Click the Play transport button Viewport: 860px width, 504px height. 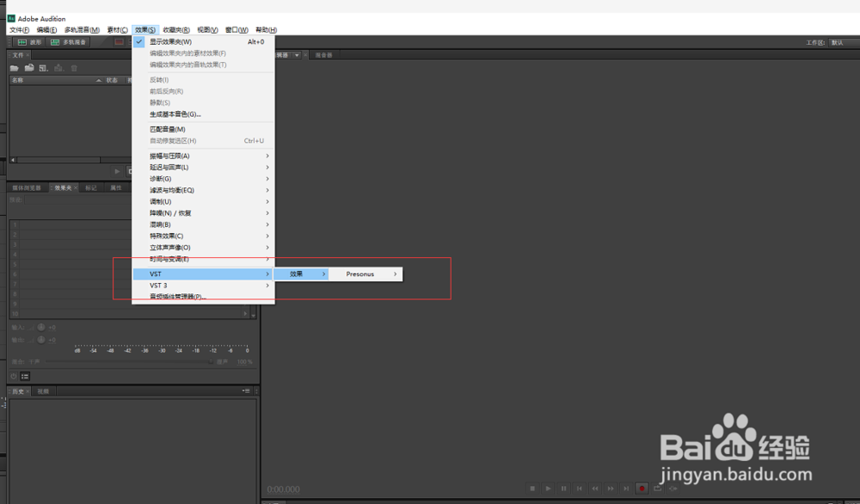[548, 489]
